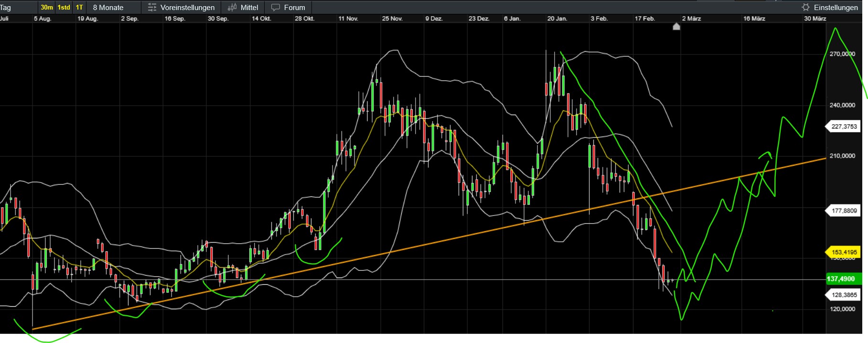Click the 2 Sep. date label
Image resolution: width=868 pixels, height=343 pixels.
tap(129, 19)
